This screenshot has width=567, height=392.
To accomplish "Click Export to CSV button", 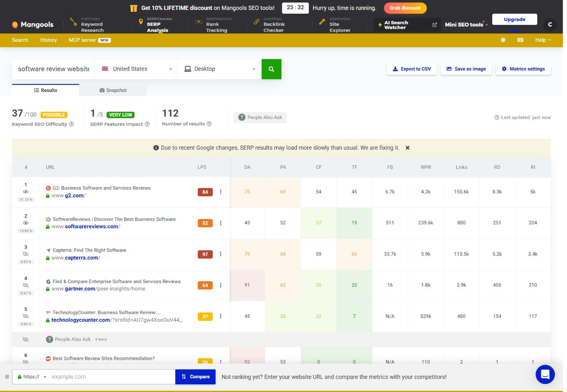I will tap(412, 69).
